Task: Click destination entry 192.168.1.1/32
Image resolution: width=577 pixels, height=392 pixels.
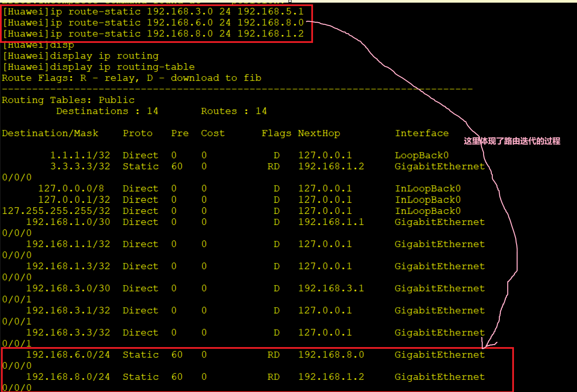Action: [68, 244]
